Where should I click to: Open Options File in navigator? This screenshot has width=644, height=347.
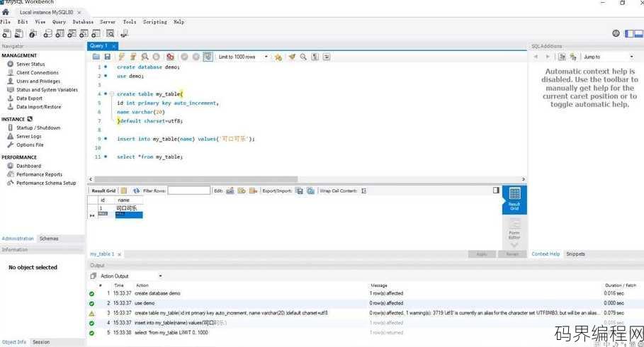30,145
